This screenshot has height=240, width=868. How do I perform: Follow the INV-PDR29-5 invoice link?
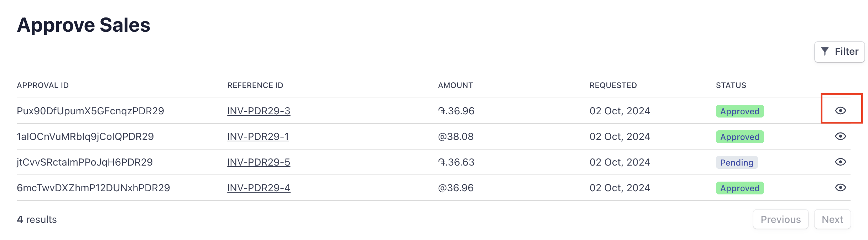pos(259,162)
